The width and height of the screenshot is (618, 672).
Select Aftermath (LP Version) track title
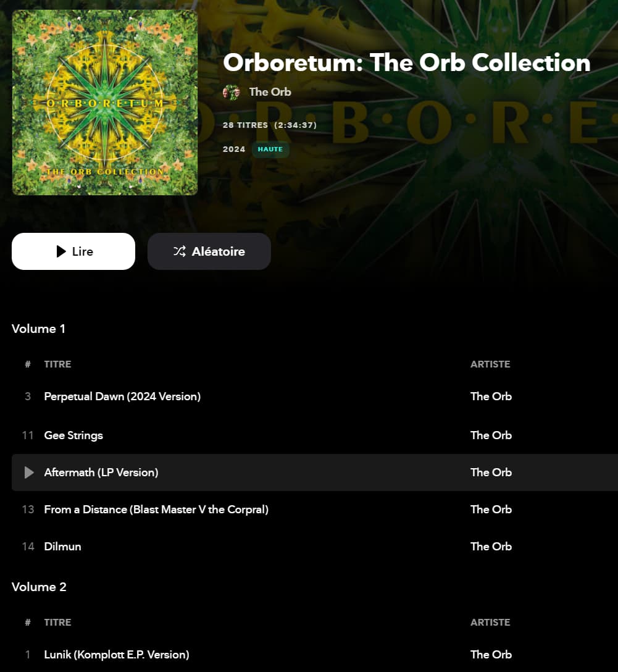point(101,472)
